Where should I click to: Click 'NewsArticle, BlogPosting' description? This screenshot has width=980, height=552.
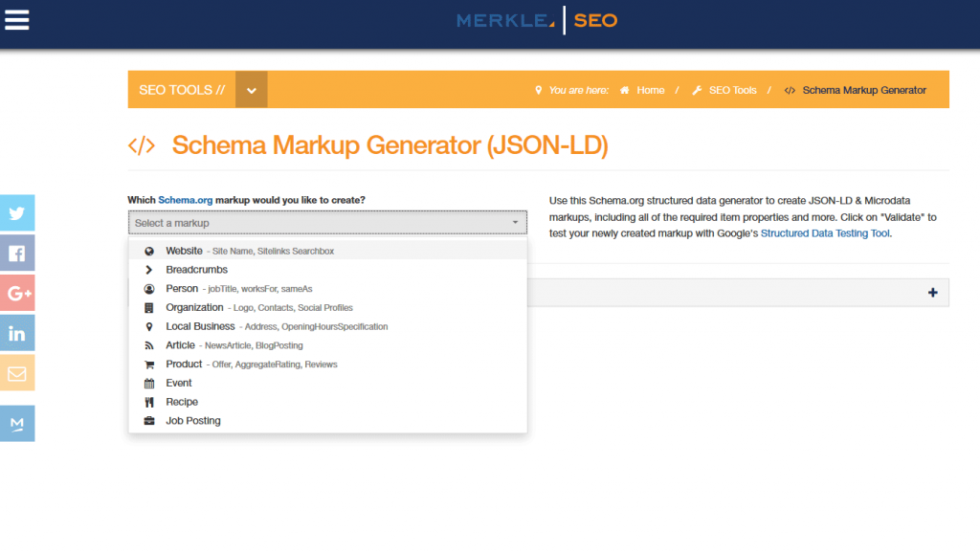[x=254, y=345]
